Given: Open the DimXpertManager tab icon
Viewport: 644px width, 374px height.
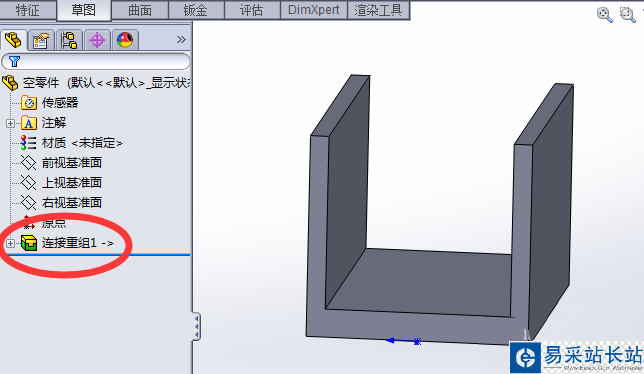Looking at the screenshot, I should click(x=97, y=40).
